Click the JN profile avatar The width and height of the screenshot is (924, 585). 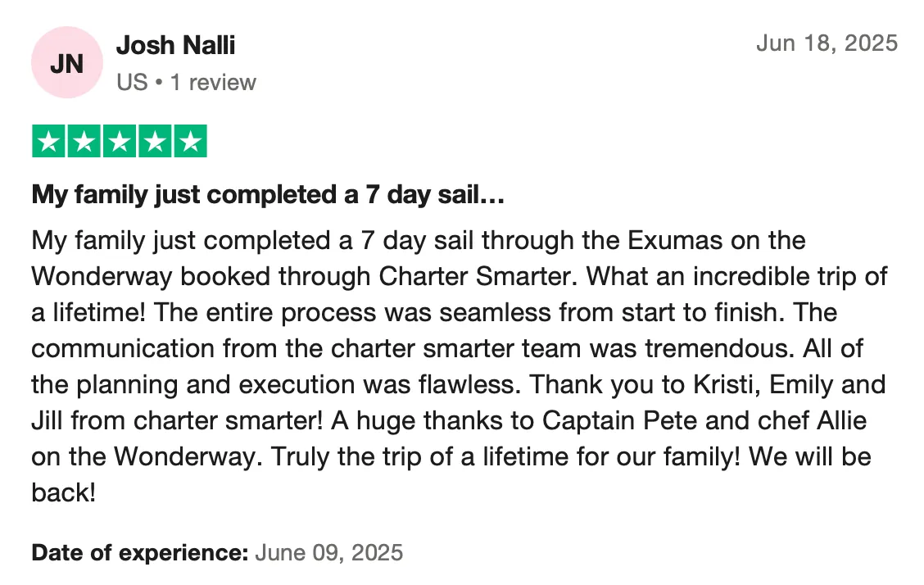pos(66,64)
